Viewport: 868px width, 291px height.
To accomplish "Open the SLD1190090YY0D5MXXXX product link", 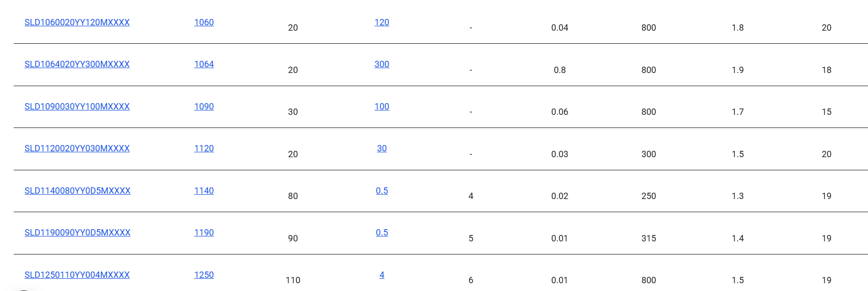I will [77, 233].
